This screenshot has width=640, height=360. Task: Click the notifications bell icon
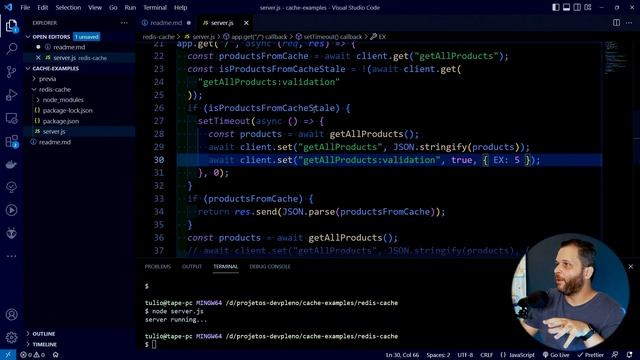[x=630, y=355]
